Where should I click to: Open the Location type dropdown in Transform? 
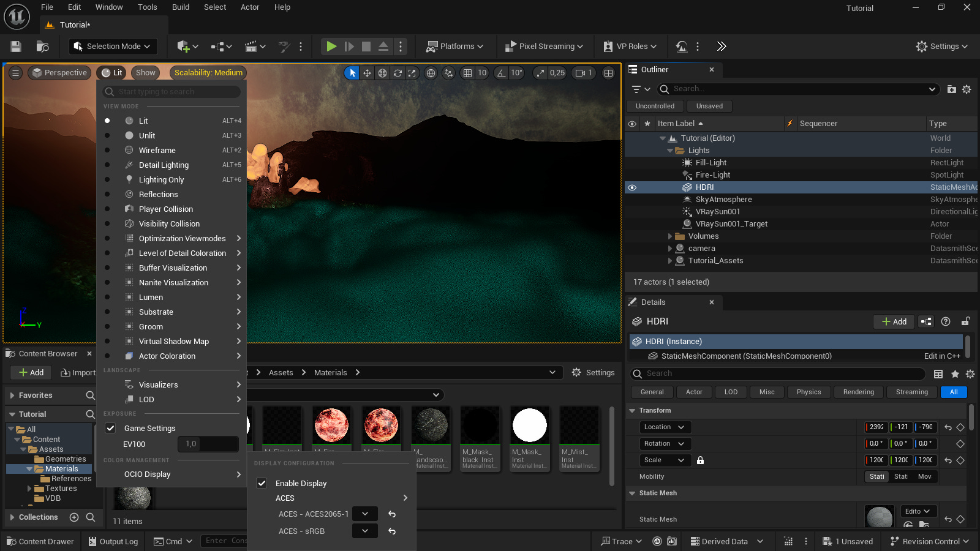tap(665, 427)
